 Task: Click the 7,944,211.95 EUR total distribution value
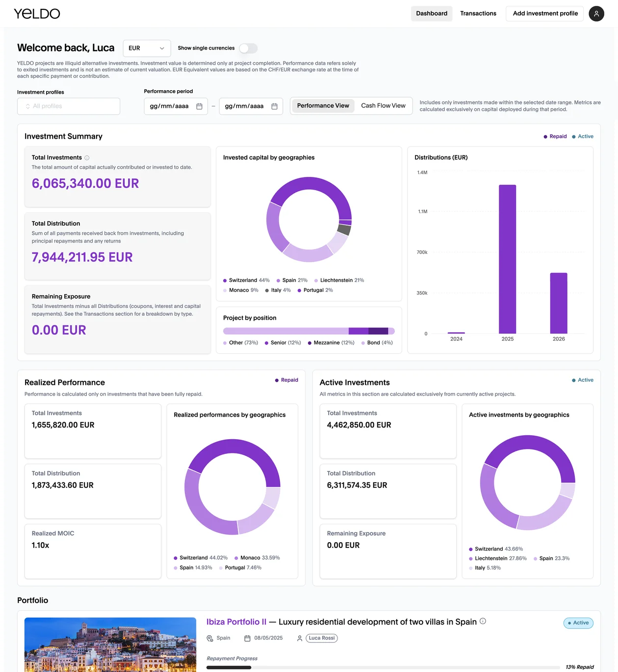pos(82,257)
